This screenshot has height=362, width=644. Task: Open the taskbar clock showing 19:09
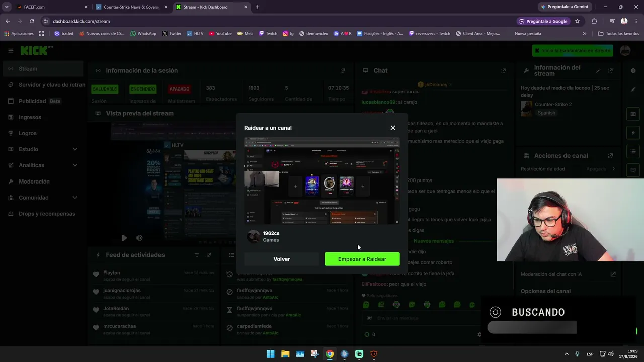[x=629, y=354]
